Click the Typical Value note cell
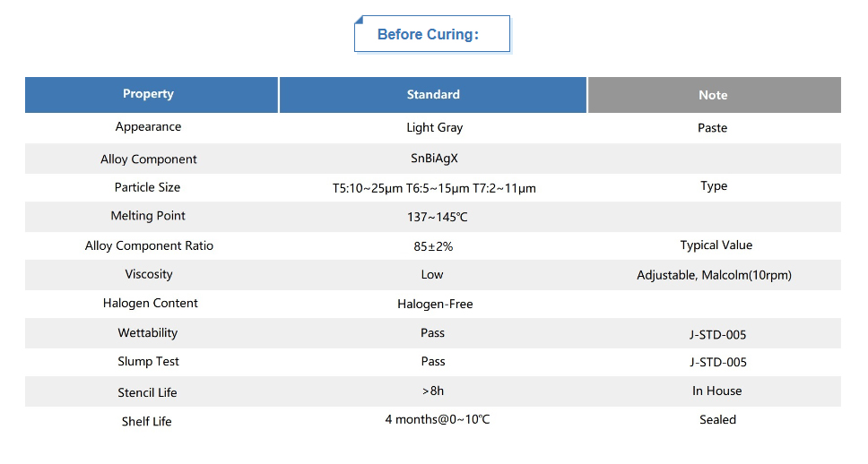868x464 pixels. tap(716, 245)
